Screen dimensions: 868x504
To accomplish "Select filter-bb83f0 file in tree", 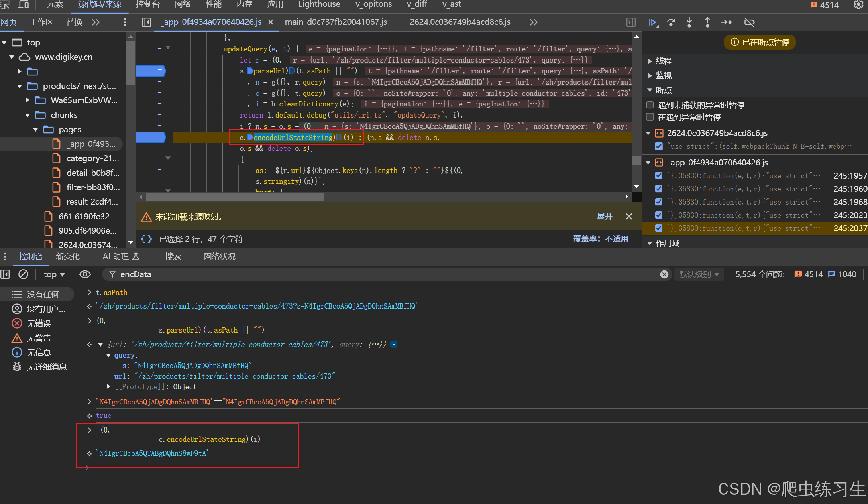I will pos(92,187).
